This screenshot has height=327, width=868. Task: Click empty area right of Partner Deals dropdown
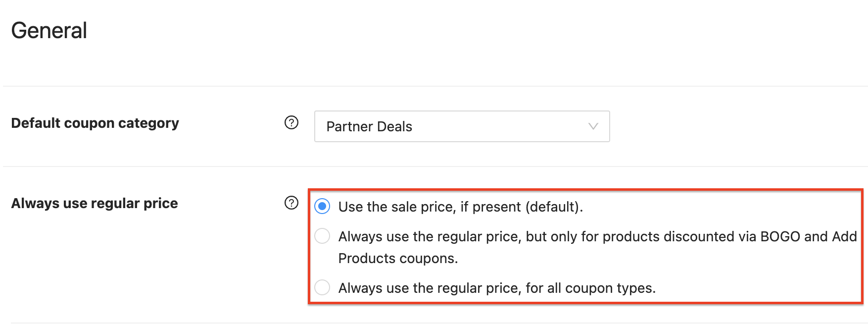pos(732,126)
